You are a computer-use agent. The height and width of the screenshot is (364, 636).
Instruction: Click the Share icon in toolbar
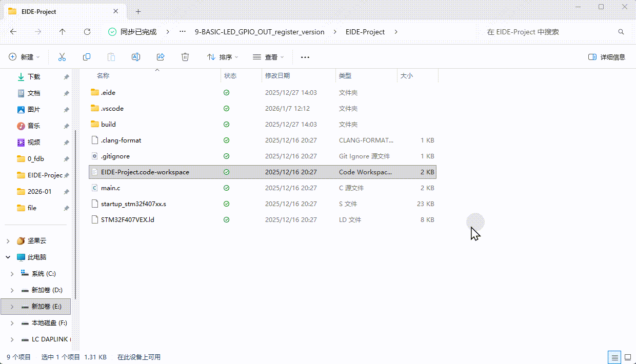tap(161, 57)
